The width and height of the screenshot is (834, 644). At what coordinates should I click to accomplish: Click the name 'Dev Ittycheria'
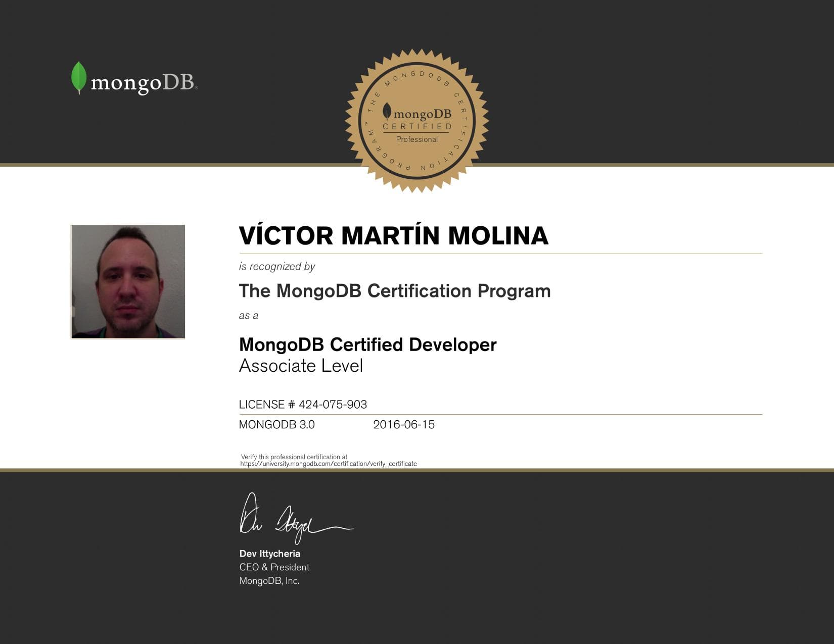pyautogui.click(x=270, y=554)
